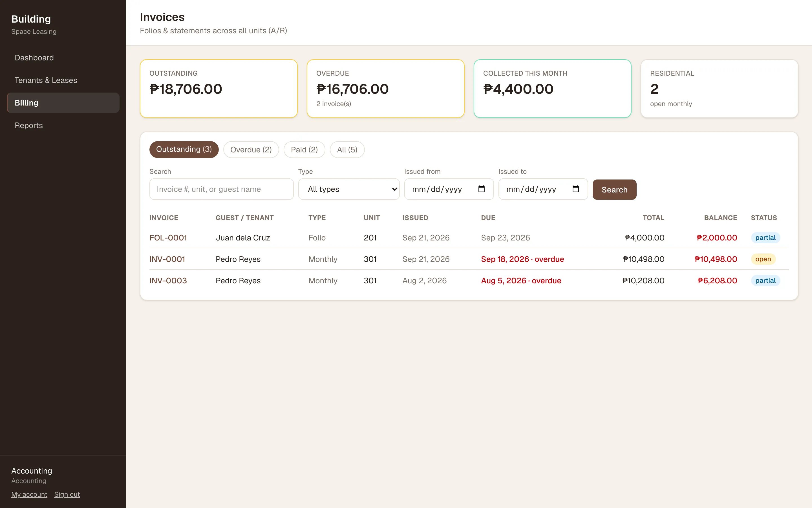Select the Outstanding (3) filter tab
This screenshot has width=812, height=508.
pyautogui.click(x=184, y=150)
